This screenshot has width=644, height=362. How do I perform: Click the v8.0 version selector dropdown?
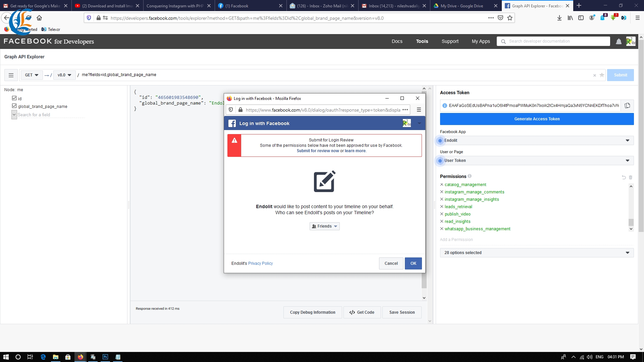pyautogui.click(x=63, y=75)
